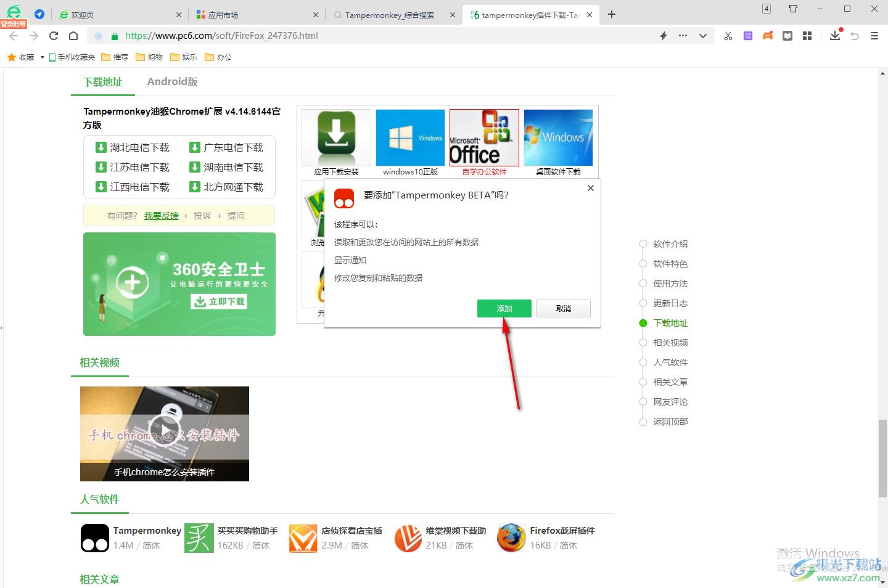Add a new tab with plus
Screen dimensions: 888x588
(x=612, y=14)
